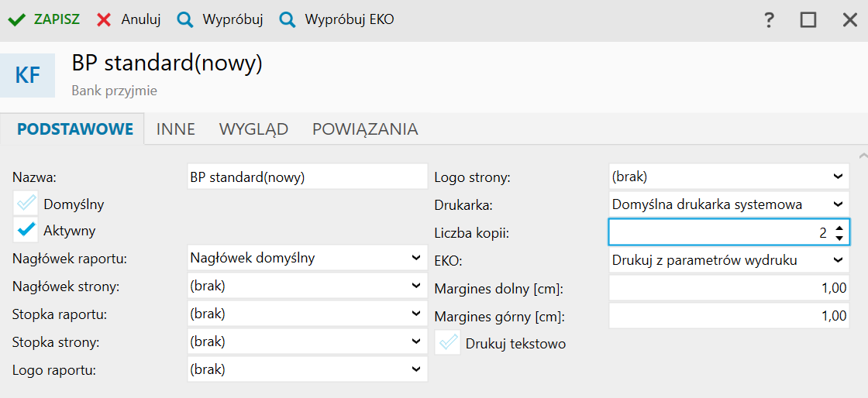This screenshot has height=398, width=868.
Task: Open the EKO print option dropdown
Action: point(728,260)
